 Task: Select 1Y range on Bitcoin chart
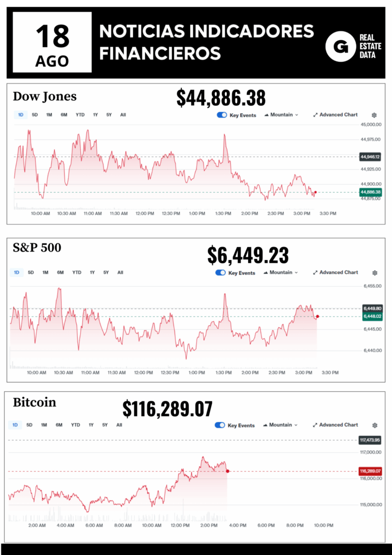tap(91, 425)
